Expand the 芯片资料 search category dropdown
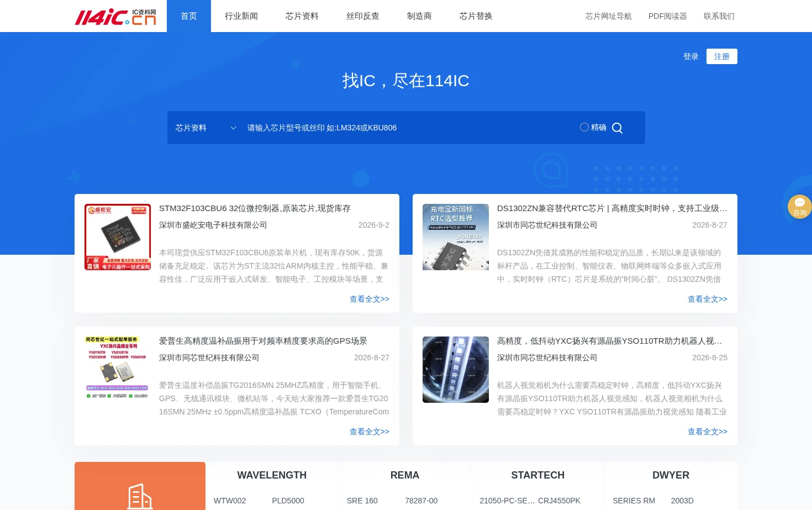 coord(205,128)
